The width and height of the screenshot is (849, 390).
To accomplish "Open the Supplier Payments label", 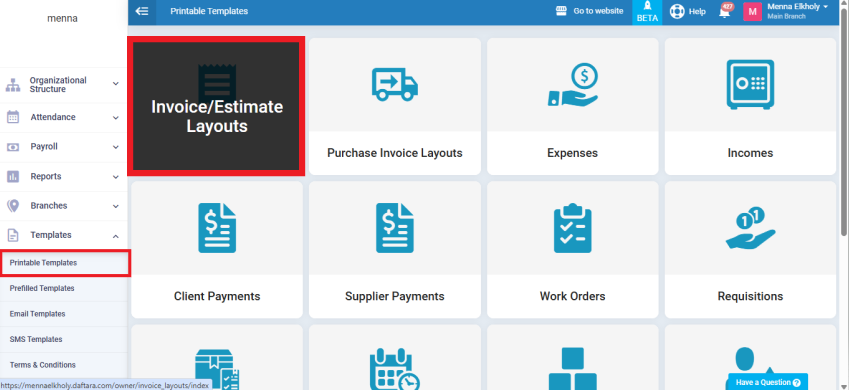I will (395, 296).
